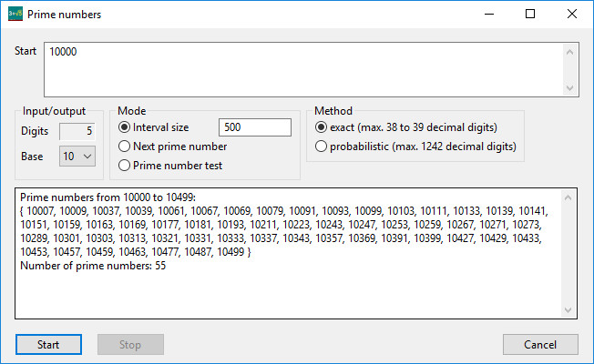This screenshot has width=594, height=364.
Task: Select the Interval size radio button
Action: 124,127
